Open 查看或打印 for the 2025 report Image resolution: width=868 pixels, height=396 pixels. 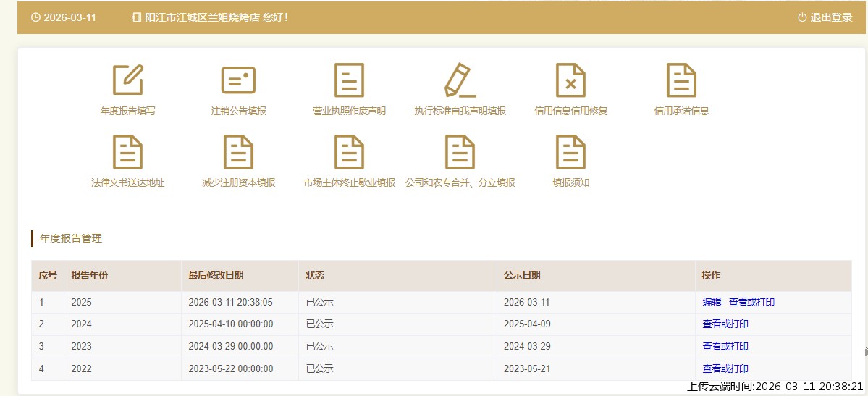click(x=751, y=302)
